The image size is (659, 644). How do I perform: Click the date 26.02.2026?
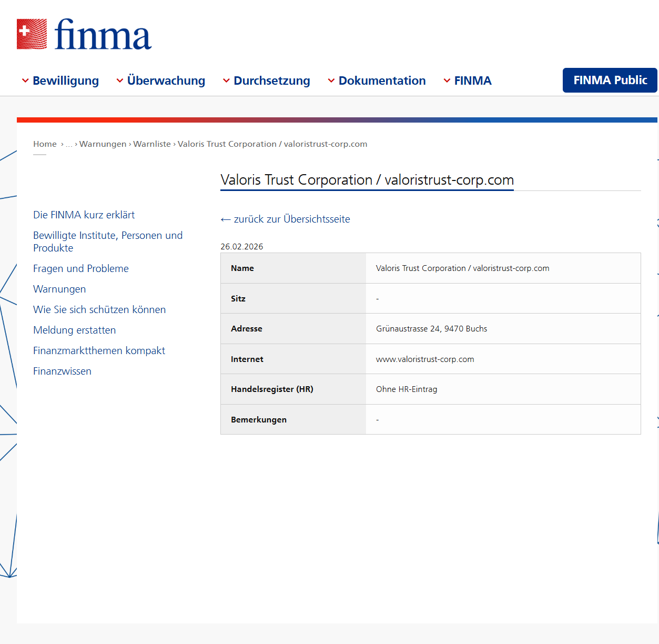click(242, 247)
